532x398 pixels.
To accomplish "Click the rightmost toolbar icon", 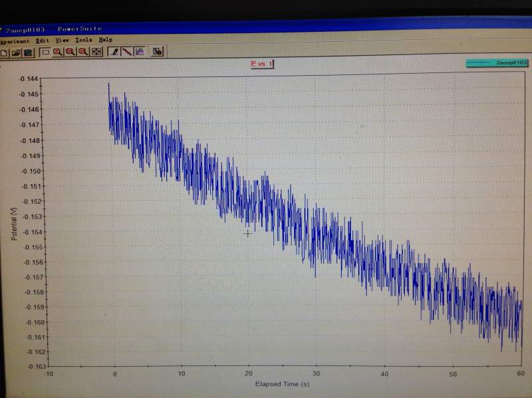I will pyautogui.click(x=158, y=52).
